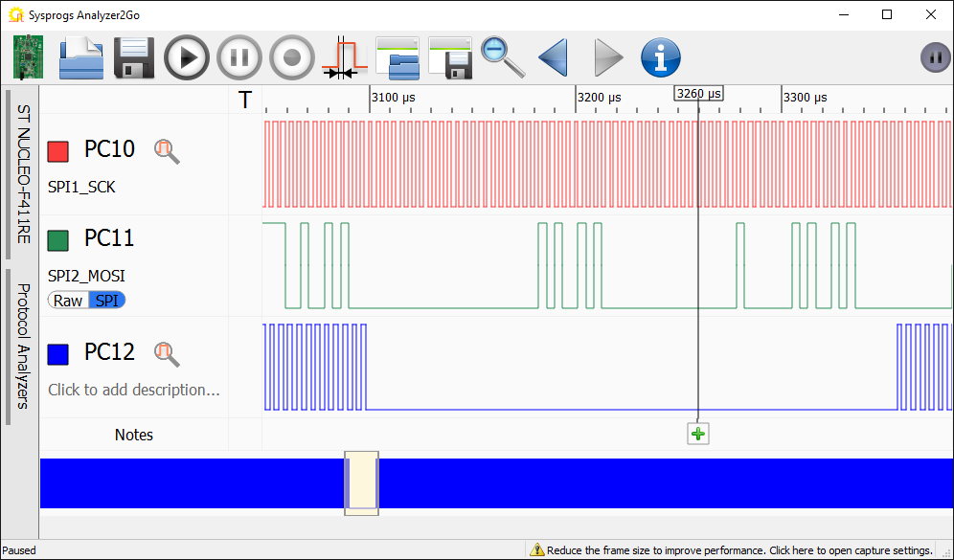Click the magnifier icon next to PC12
The width and height of the screenshot is (954, 560).
click(166, 354)
